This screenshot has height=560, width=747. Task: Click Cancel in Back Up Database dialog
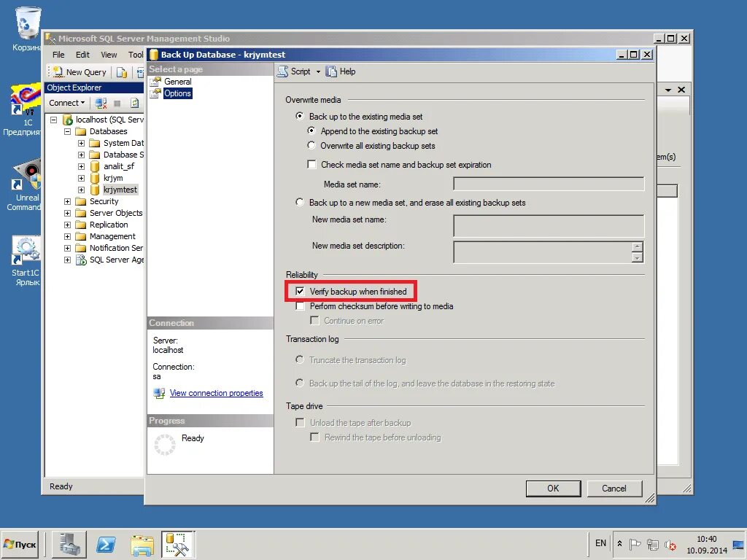point(614,488)
